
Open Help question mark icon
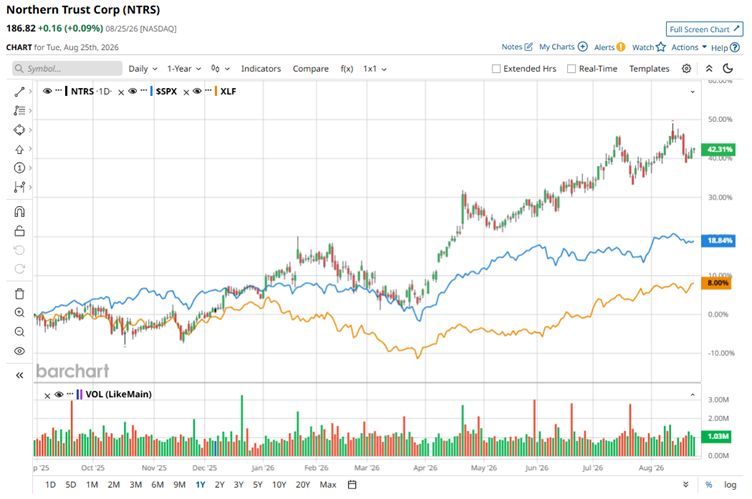coord(734,48)
